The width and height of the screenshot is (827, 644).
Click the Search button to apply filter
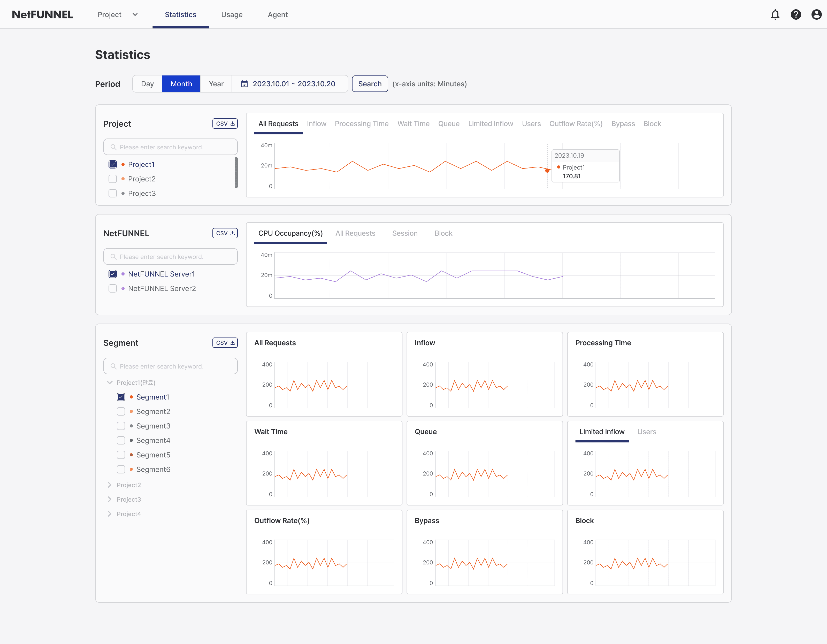tap(369, 83)
